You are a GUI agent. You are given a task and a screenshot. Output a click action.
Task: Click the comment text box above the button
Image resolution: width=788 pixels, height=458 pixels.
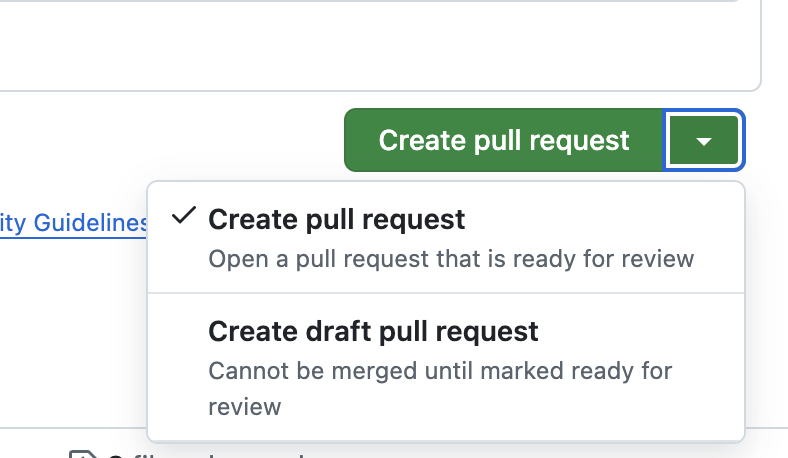tap(380, 45)
